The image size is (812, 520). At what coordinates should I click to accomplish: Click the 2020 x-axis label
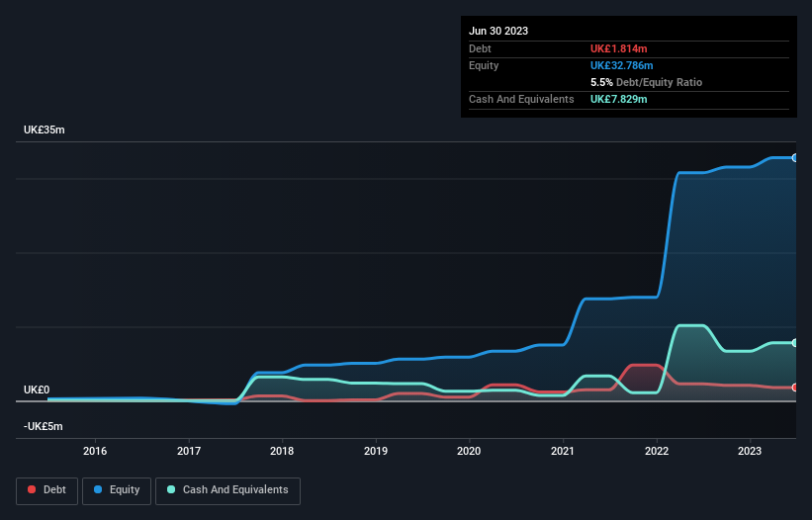[x=469, y=451]
